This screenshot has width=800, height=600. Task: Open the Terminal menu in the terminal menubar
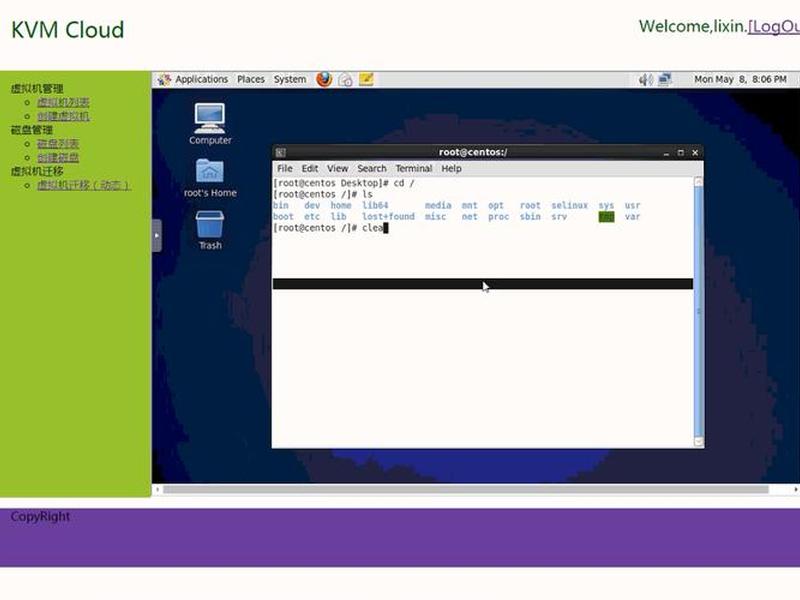tap(414, 168)
